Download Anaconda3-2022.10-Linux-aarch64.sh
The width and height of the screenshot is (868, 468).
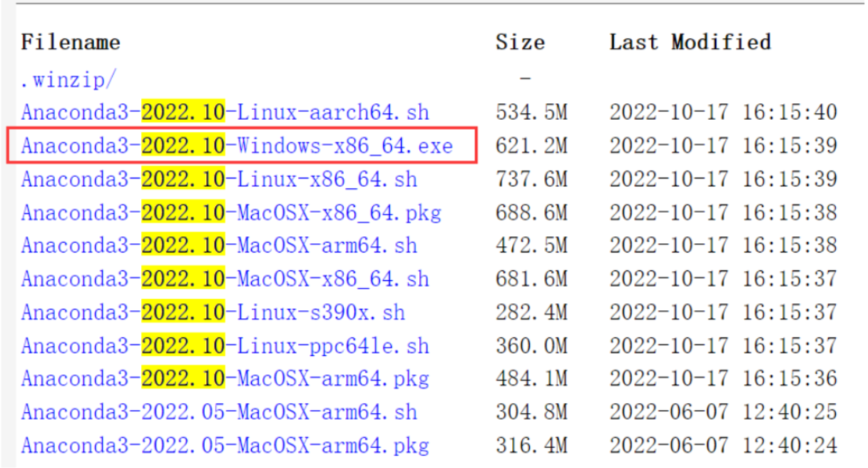click(225, 113)
